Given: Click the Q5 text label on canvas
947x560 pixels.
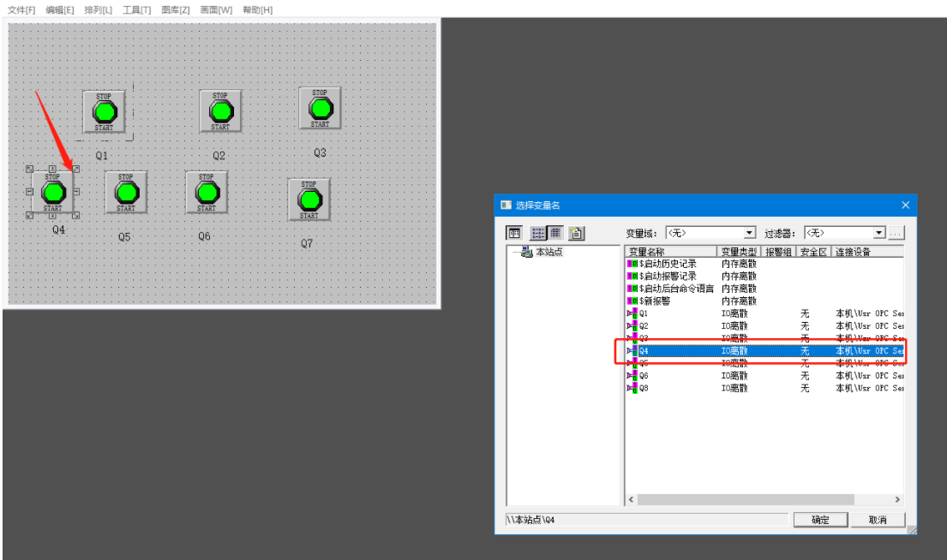Looking at the screenshot, I should (x=124, y=237).
